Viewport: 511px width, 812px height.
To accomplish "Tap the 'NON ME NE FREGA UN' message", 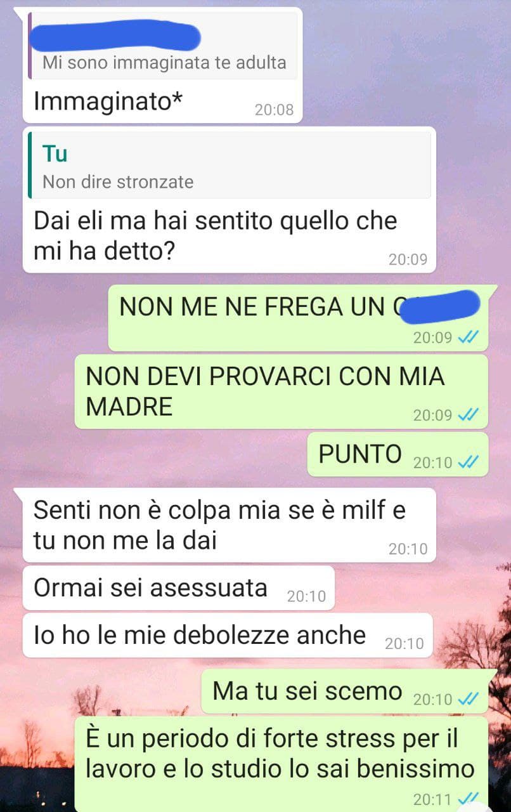I will [x=298, y=318].
